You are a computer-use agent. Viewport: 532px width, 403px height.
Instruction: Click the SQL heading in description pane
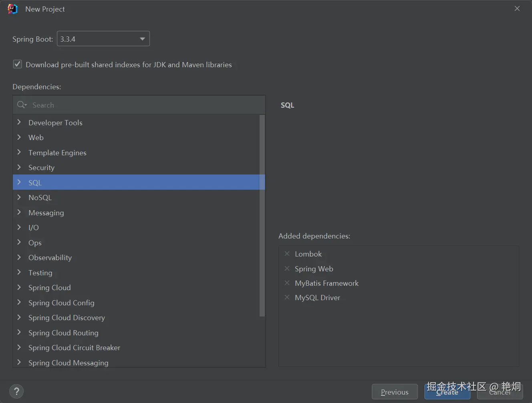tap(287, 105)
